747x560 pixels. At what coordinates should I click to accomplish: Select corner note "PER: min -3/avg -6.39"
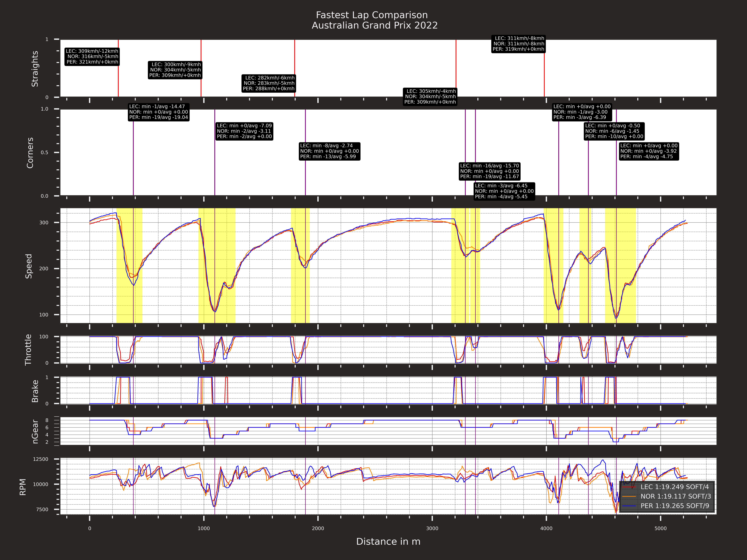click(580, 117)
